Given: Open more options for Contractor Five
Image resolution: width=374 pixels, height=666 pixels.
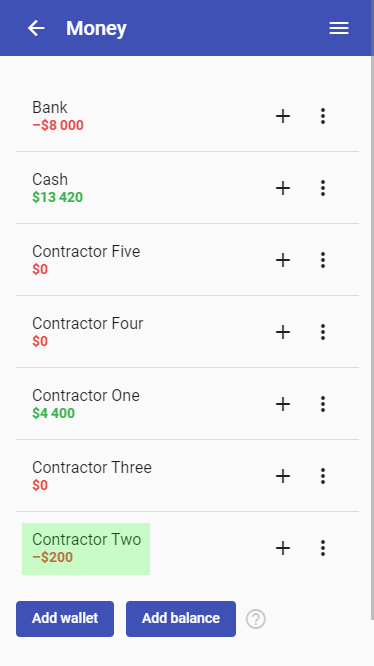Looking at the screenshot, I should click(323, 260).
